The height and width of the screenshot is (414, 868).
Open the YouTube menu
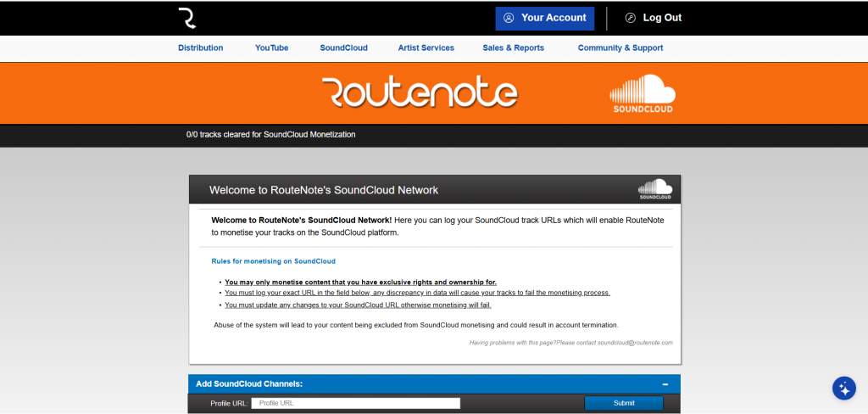(272, 48)
